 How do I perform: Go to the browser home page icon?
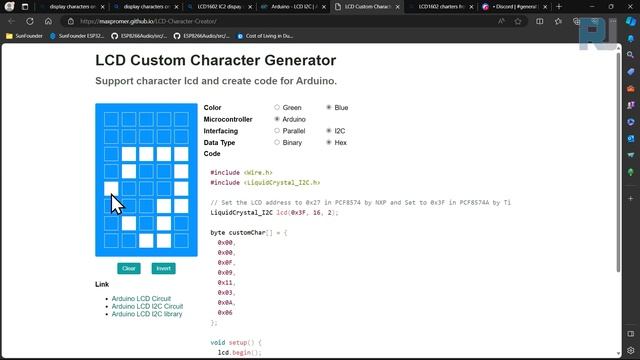(48, 21)
